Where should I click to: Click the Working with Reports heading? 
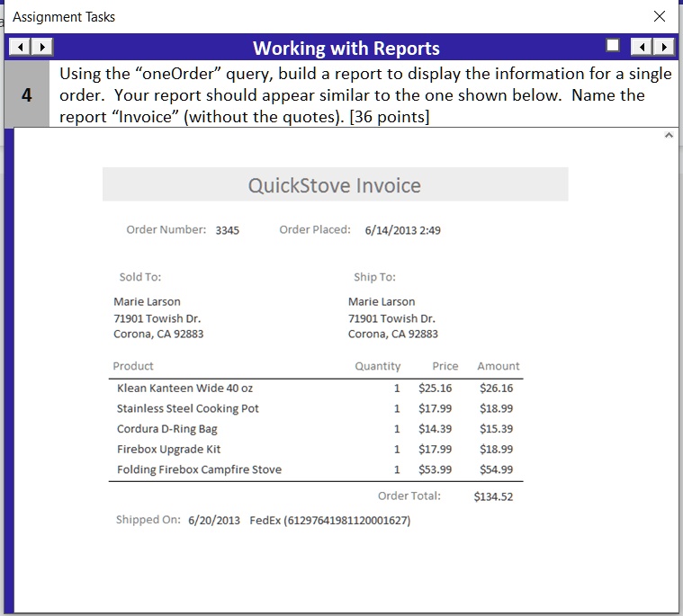pos(346,48)
